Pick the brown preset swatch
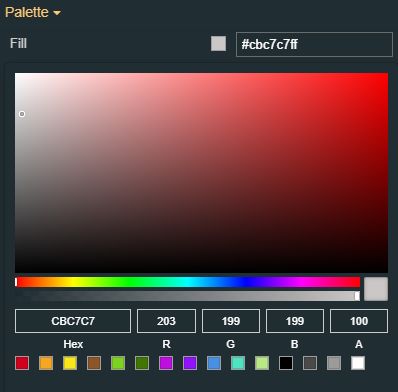This screenshot has width=398, height=392. tap(94, 363)
